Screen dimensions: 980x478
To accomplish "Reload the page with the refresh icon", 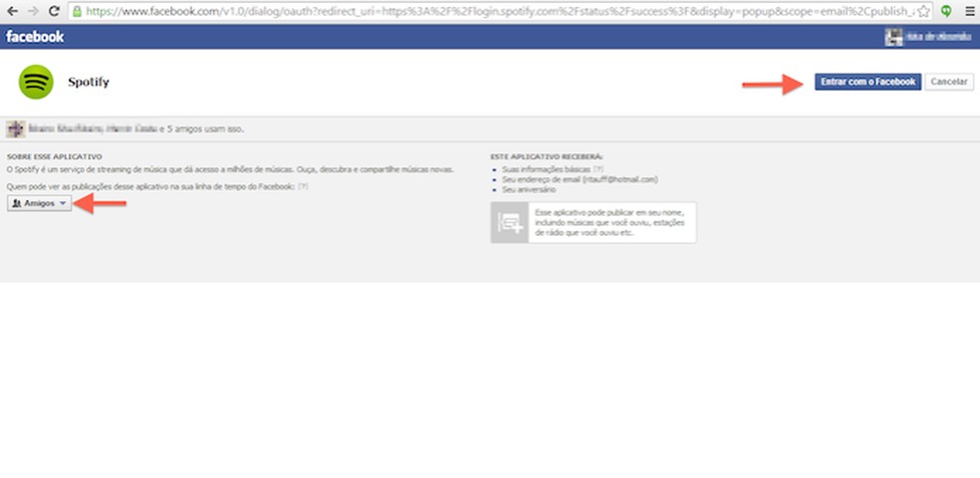I will (55, 11).
